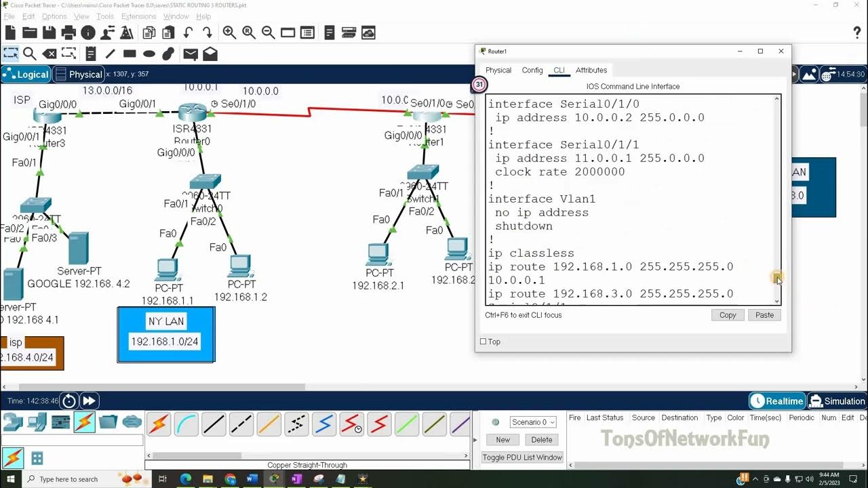Click the CLI scrollbar down arrow
This screenshot has width=868, height=488.
[x=777, y=301]
